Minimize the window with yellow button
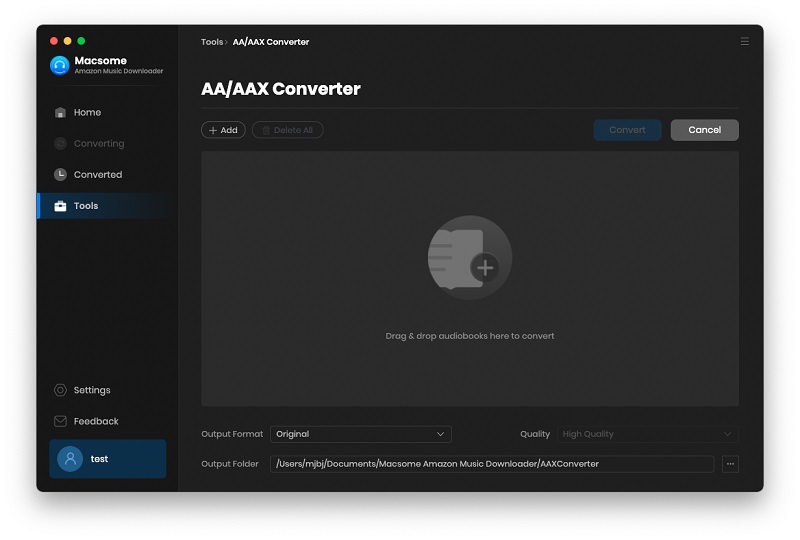800x540 pixels. tap(67, 41)
